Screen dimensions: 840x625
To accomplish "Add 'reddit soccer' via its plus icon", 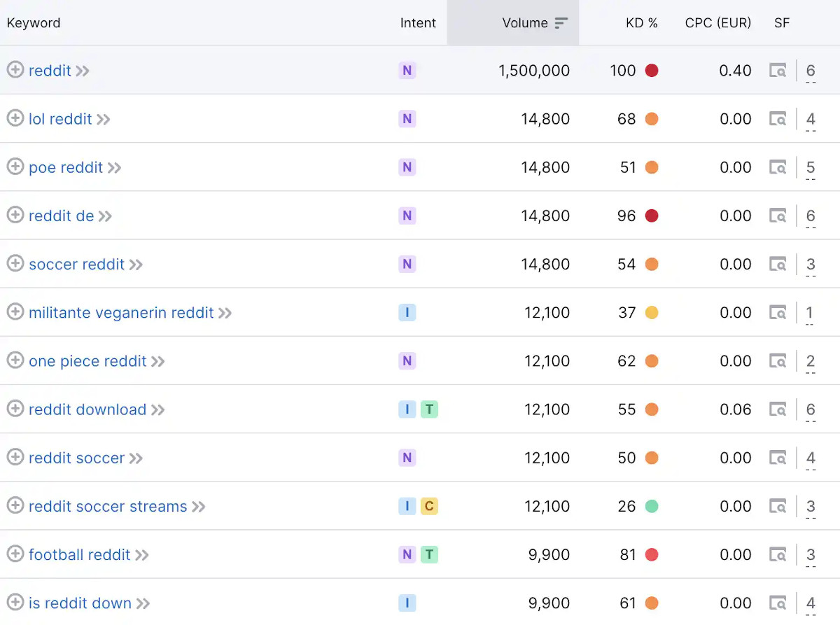I will click(x=15, y=457).
